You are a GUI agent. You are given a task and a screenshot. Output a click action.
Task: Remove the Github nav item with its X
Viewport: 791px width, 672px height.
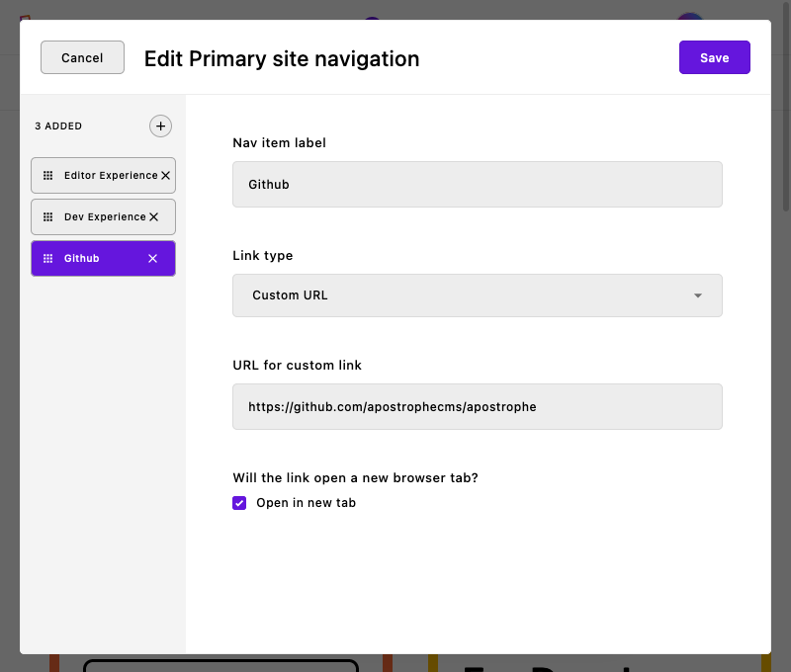[152, 258]
